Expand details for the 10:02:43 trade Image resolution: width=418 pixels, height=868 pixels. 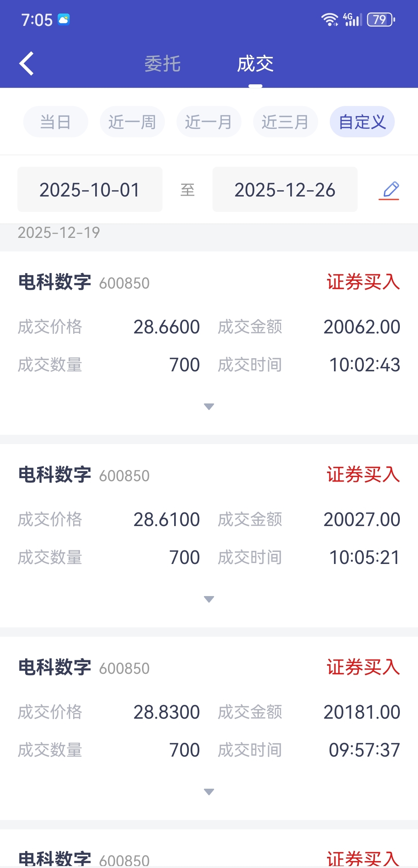point(209,407)
